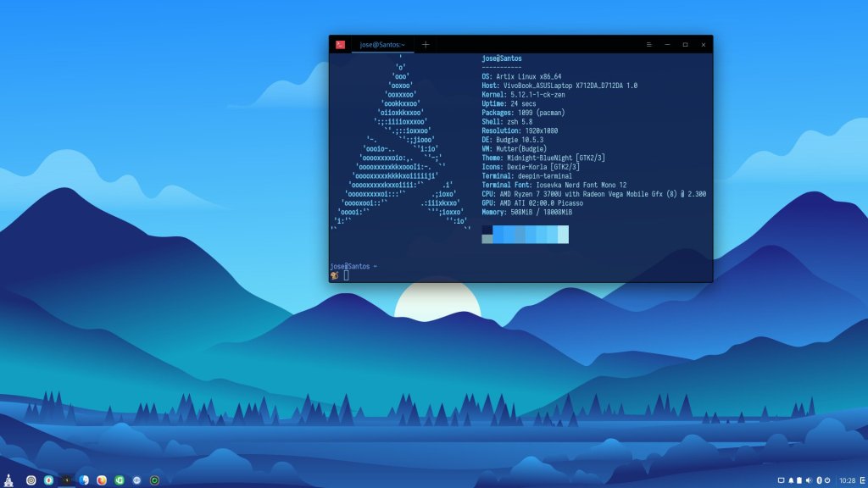Maximize the terminal window

pos(685,44)
